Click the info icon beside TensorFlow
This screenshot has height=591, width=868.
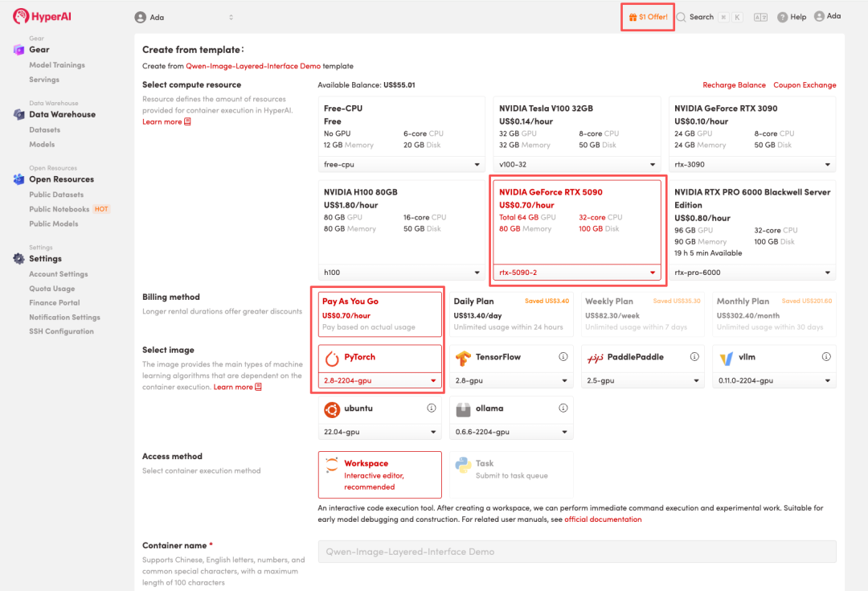pyautogui.click(x=563, y=357)
